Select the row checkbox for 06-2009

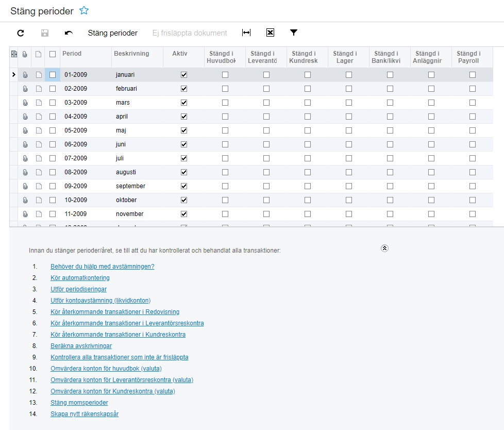[x=53, y=144]
